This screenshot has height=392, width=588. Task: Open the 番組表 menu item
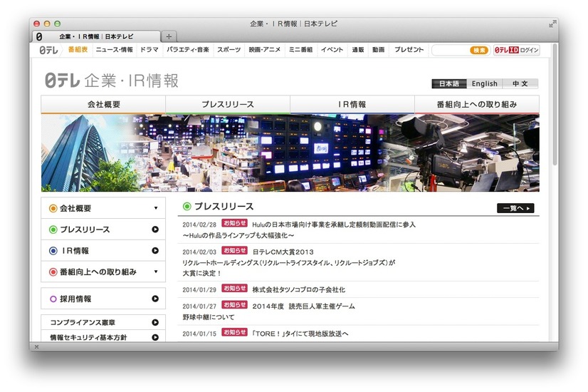click(78, 50)
